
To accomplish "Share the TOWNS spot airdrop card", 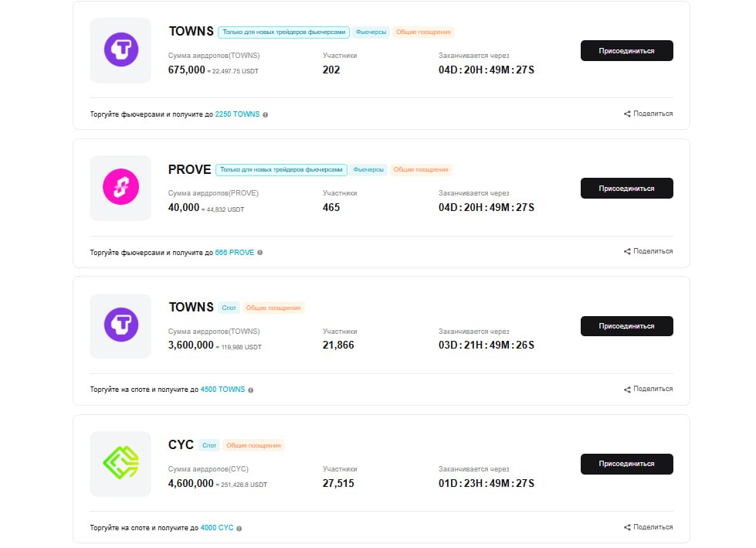I will click(x=648, y=389).
